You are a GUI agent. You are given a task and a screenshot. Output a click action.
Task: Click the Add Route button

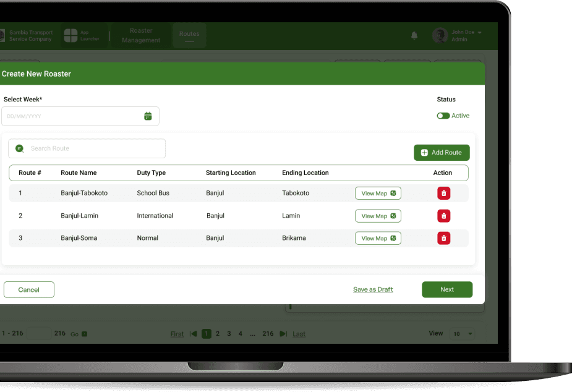(442, 153)
